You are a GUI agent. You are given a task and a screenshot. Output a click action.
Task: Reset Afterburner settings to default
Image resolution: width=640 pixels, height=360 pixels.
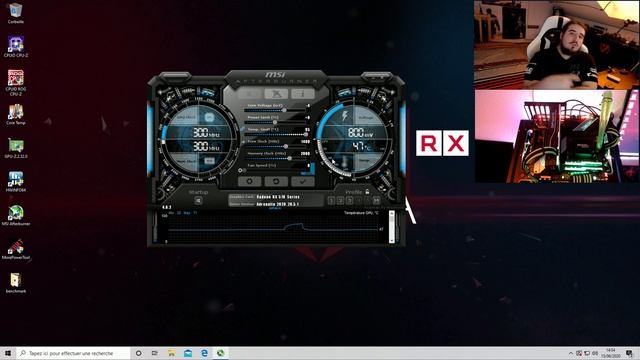pyautogui.click(x=276, y=181)
